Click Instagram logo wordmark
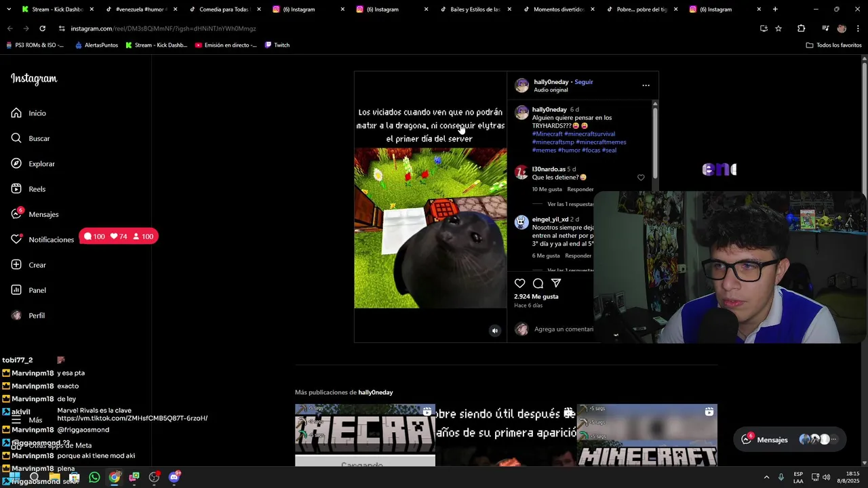The image size is (868, 488). tap(34, 79)
